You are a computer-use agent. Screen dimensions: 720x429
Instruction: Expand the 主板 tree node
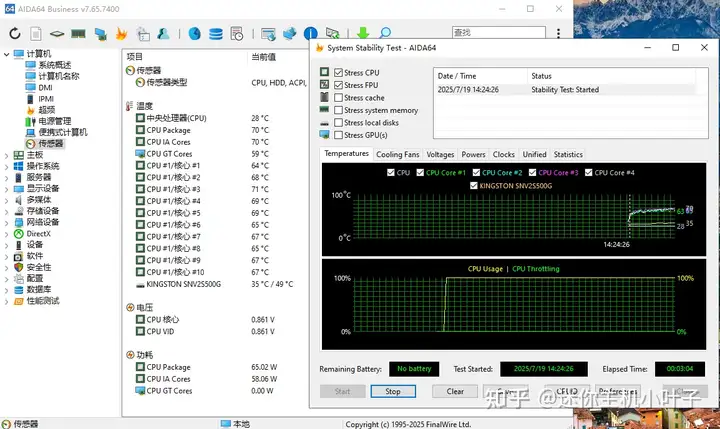point(6,155)
